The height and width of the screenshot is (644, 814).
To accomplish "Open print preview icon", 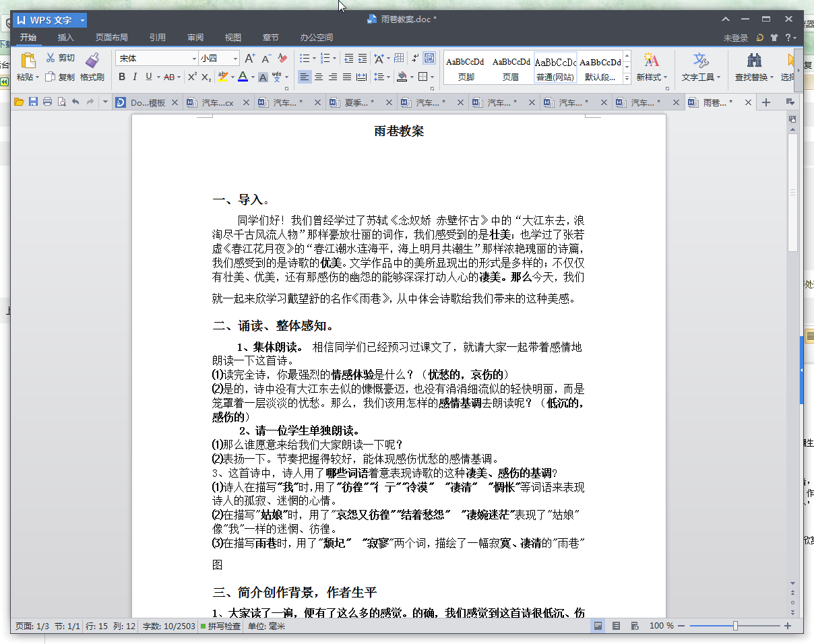I will 61,102.
